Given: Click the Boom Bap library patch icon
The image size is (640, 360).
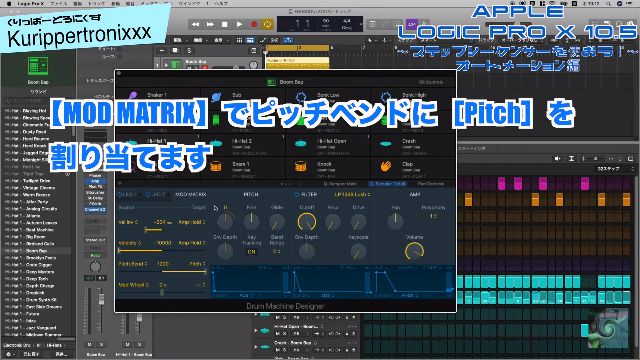Looking at the screenshot, I should (x=38, y=66).
